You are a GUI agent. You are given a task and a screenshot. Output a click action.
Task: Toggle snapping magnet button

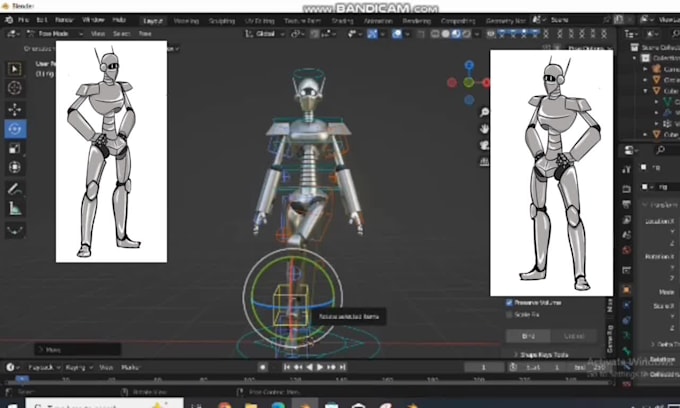pos(315,34)
